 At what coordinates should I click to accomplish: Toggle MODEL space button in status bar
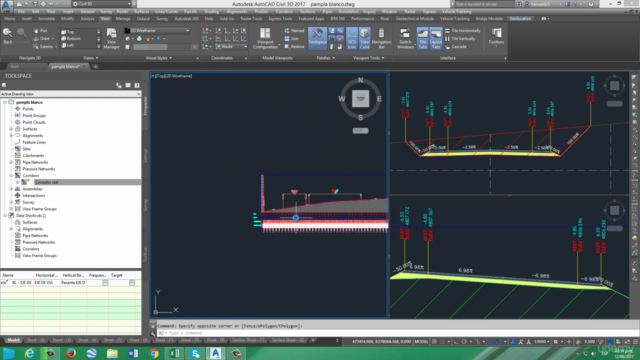(421, 342)
